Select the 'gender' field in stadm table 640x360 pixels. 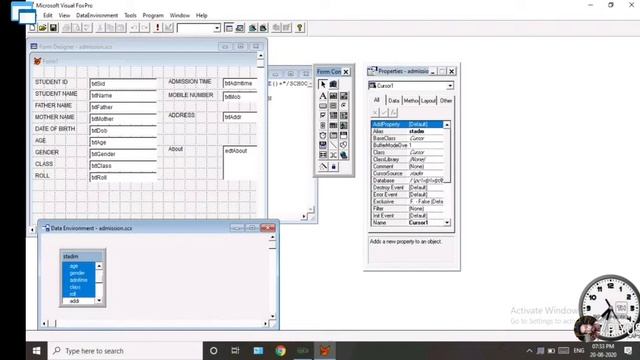78,273
